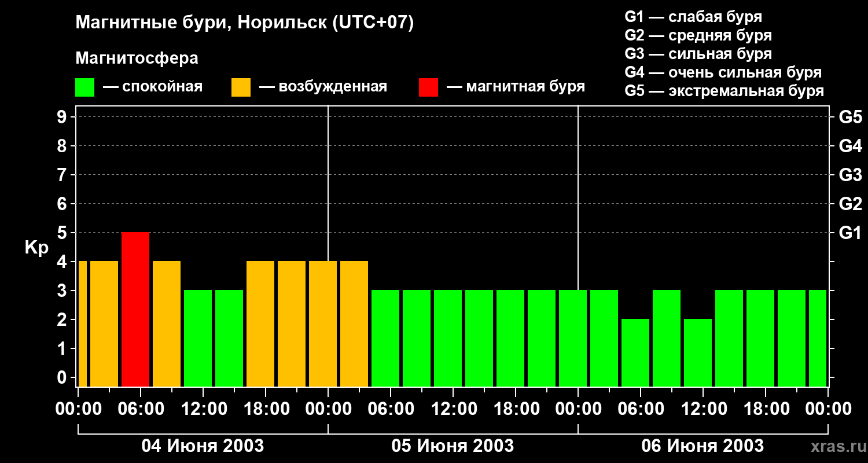Click the orange bar spanning midnight into 05 Июня
The width and height of the screenshot is (868, 463).
point(323,324)
